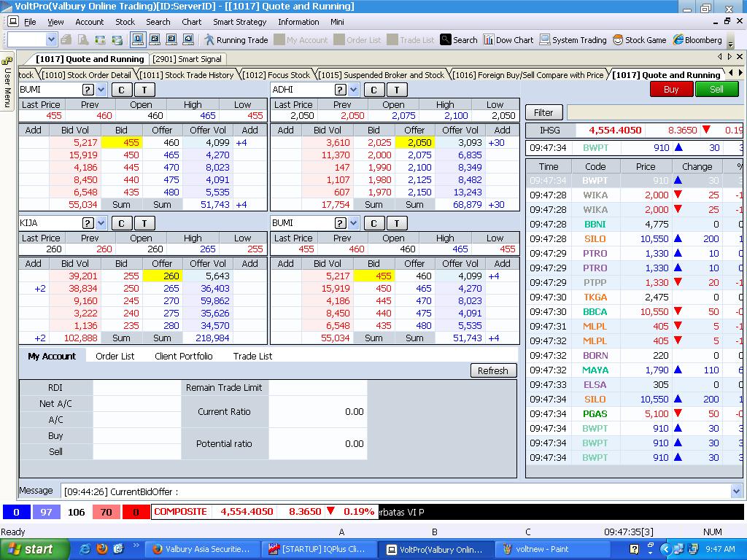Open the [1010] Stock Order Detail tab
The height and width of the screenshot is (560, 747).
[86, 75]
